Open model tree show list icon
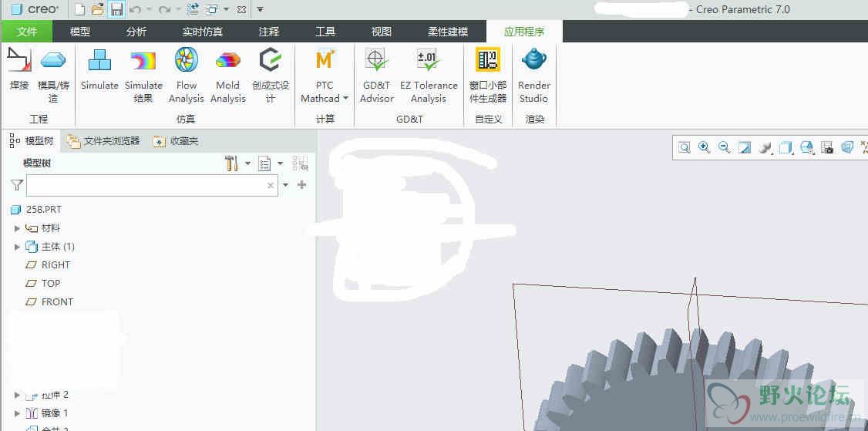 point(264,163)
